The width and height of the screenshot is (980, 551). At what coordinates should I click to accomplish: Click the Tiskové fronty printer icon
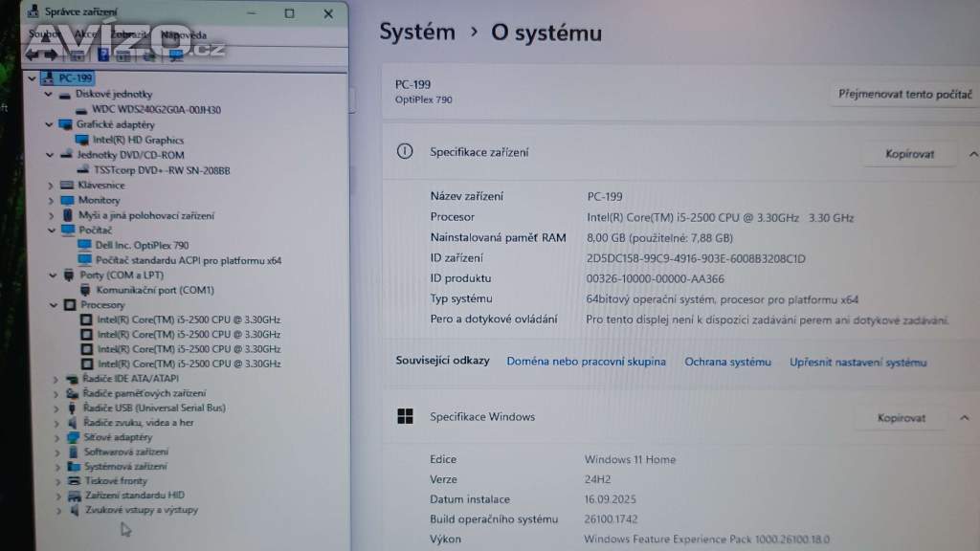click(74, 481)
